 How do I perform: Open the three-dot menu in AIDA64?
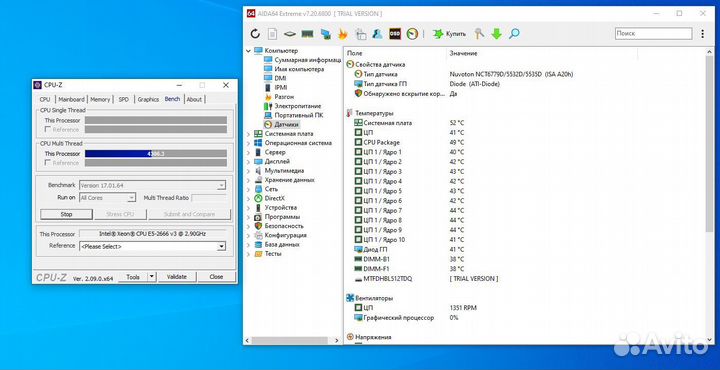pyautogui.click(x=703, y=34)
